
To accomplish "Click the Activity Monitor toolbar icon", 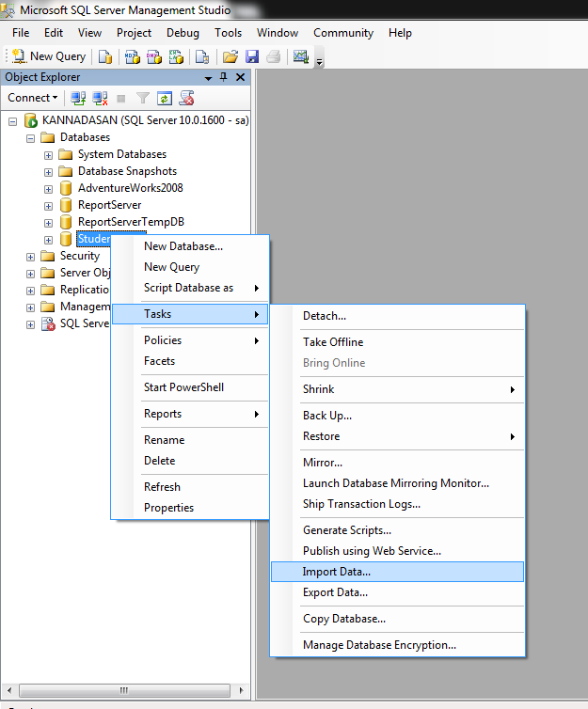I will click(x=301, y=57).
